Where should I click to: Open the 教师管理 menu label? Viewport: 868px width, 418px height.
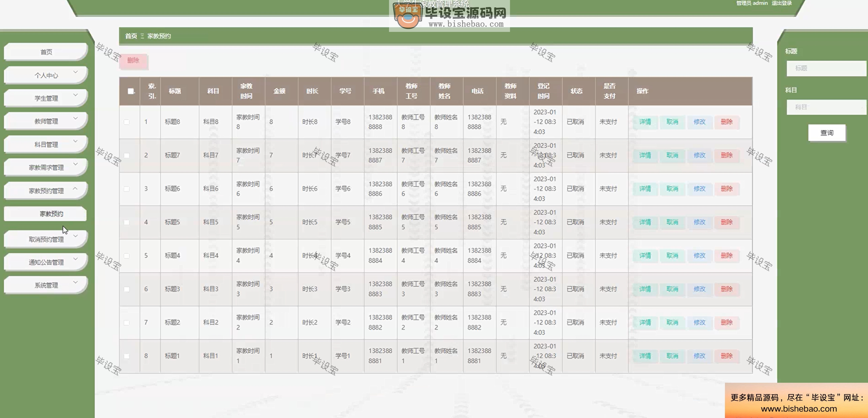click(46, 121)
